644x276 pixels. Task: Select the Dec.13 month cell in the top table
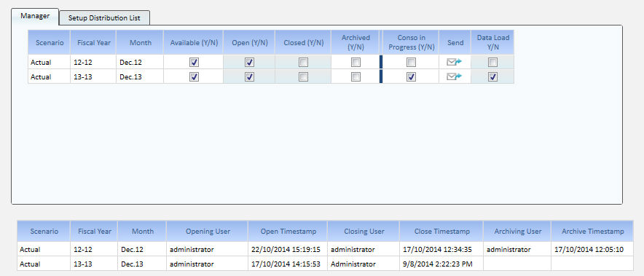pos(140,76)
